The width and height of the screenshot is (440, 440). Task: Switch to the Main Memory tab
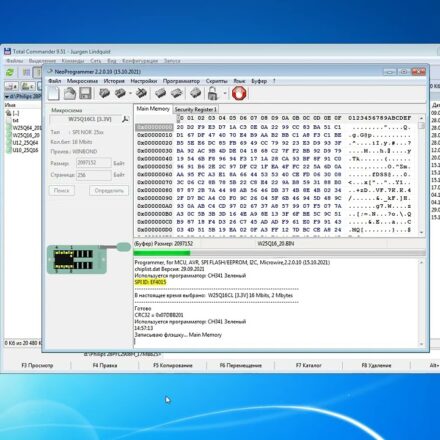pos(153,109)
